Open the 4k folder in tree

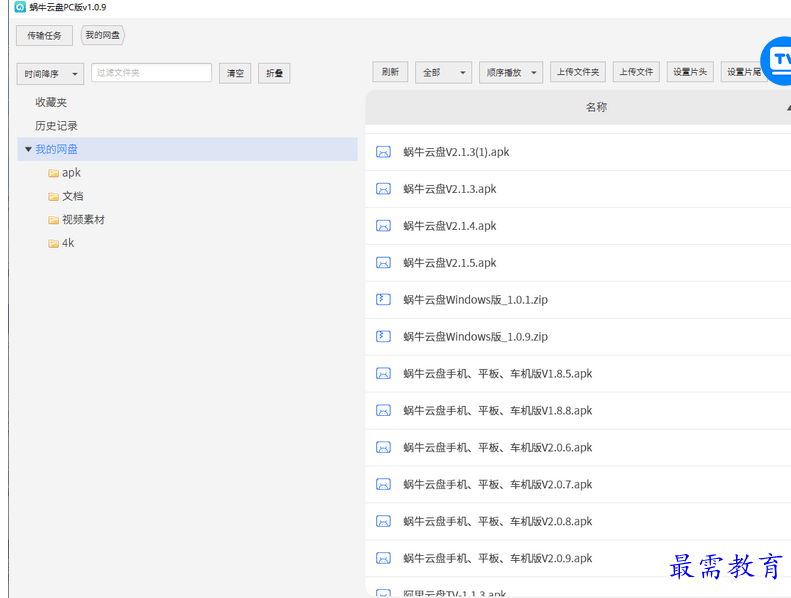tap(68, 243)
